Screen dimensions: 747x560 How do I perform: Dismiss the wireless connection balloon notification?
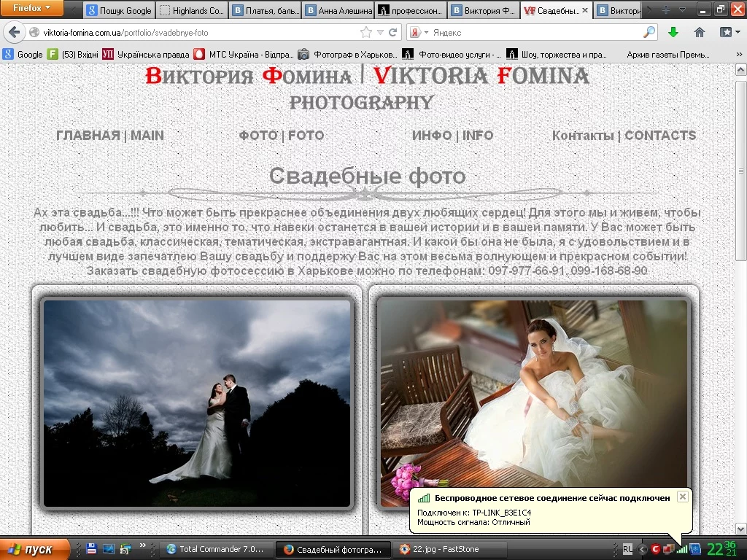682,497
